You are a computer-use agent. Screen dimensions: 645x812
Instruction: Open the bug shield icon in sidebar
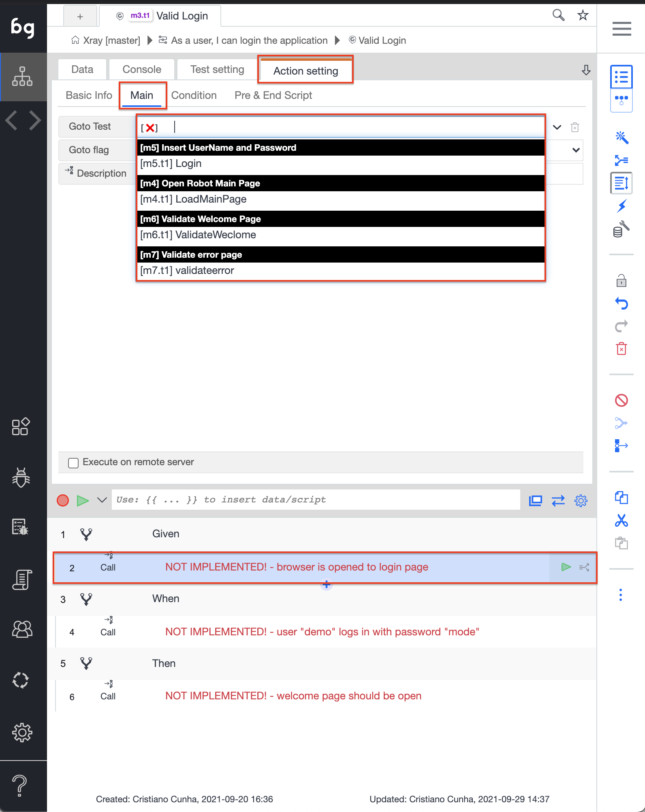pos(21,477)
